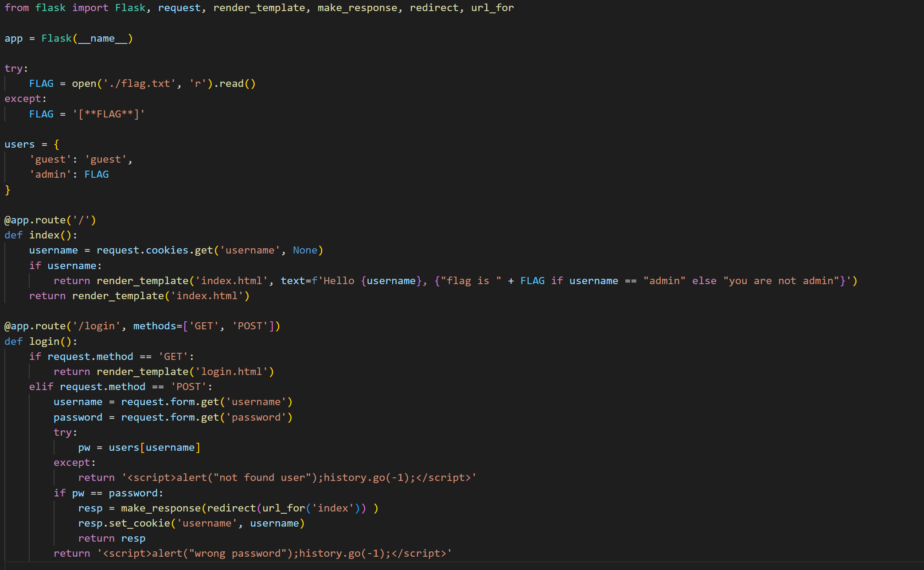Click the closing brace of the users dict
Image resolution: width=924 pixels, height=570 pixels.
coord(8,190)
